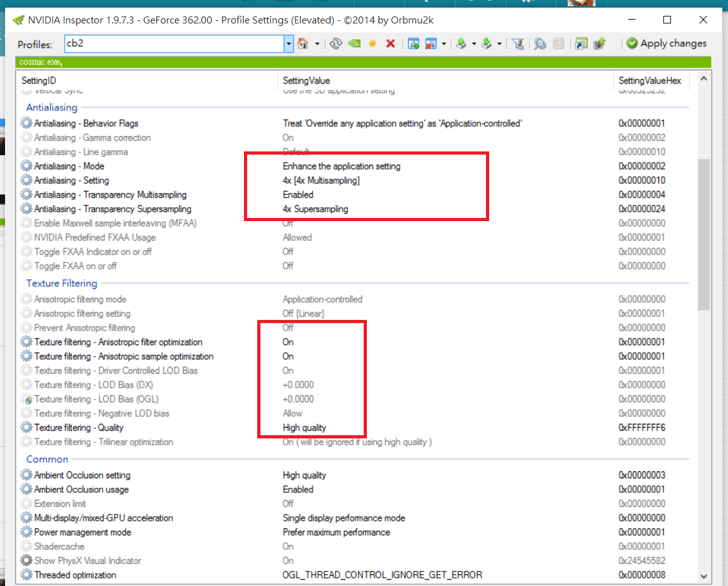Screen dimensions: 728x586
Task: Select the Shadercache setting row
Action: click(x=355, y=547)
